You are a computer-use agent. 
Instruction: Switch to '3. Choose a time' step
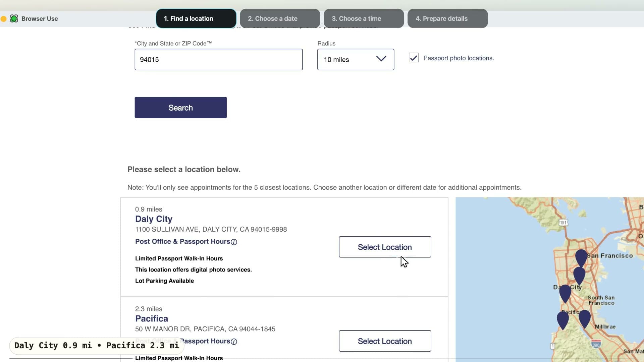[364, 18]
